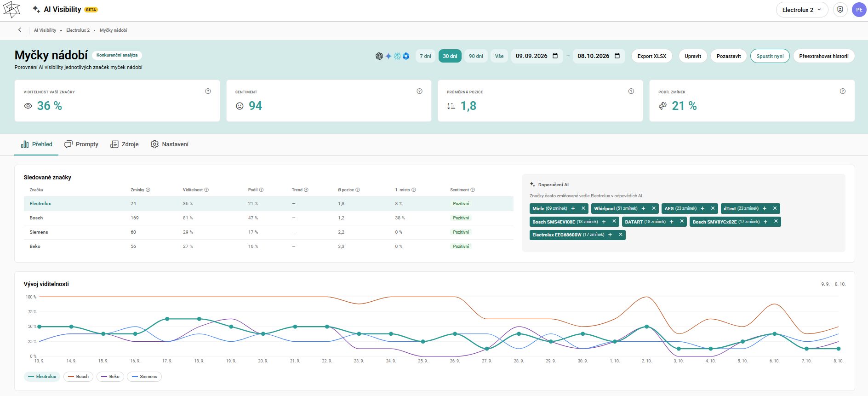This screenshot has width=868, height=396.
Task: Click the app logo in the header
Action: coord(11,10)
